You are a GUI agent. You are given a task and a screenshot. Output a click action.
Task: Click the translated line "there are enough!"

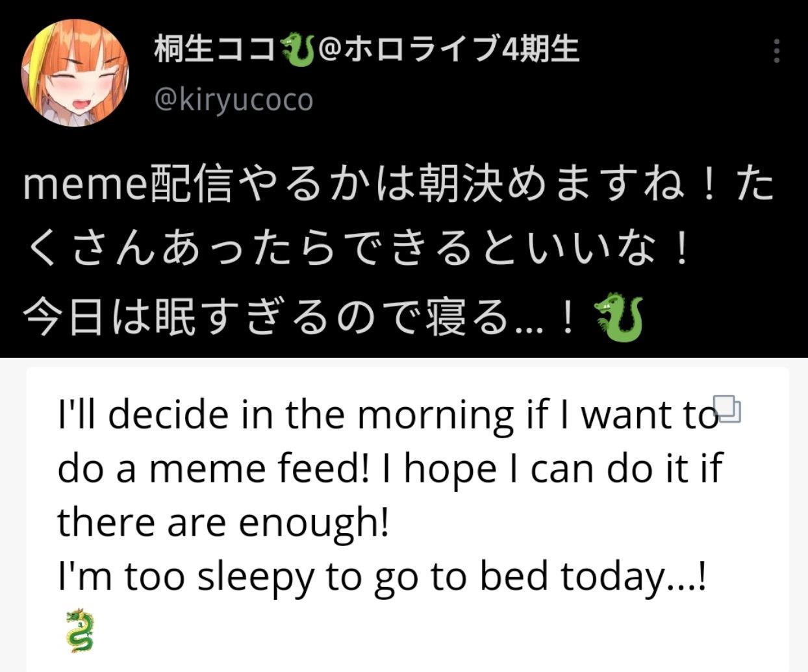point(223,523)
